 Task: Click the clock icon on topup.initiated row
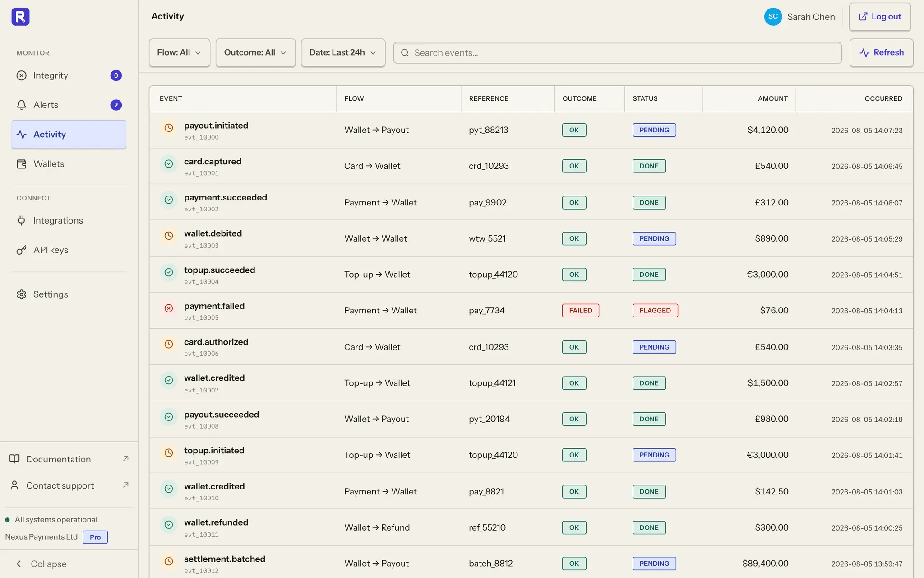(x=168, y=452)
